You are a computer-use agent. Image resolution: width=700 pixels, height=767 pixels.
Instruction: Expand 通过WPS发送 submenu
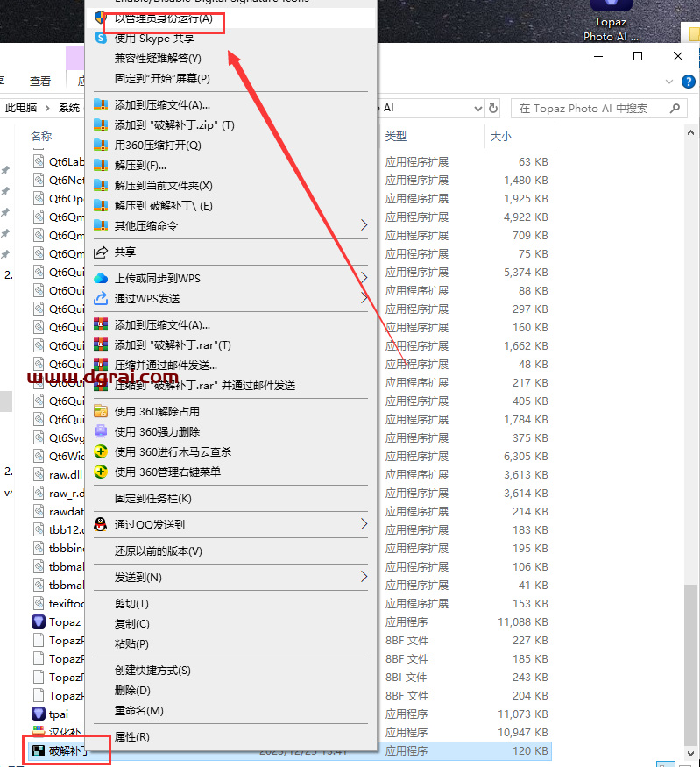[x=364, y=298]
